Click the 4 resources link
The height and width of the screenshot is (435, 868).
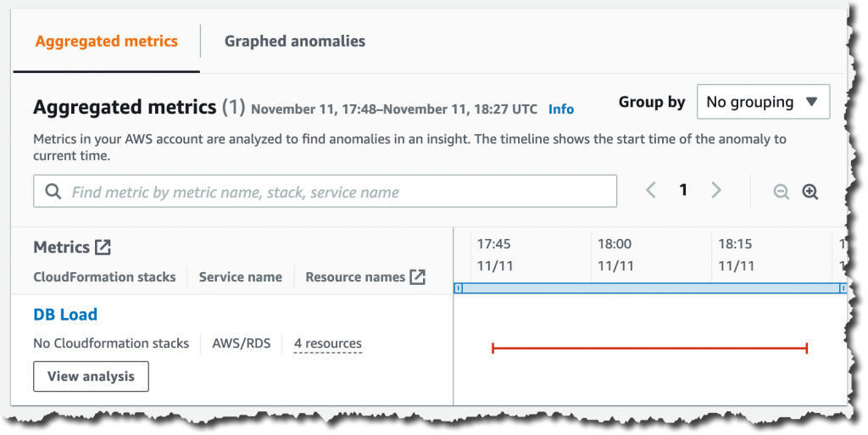tap(327, 343)
